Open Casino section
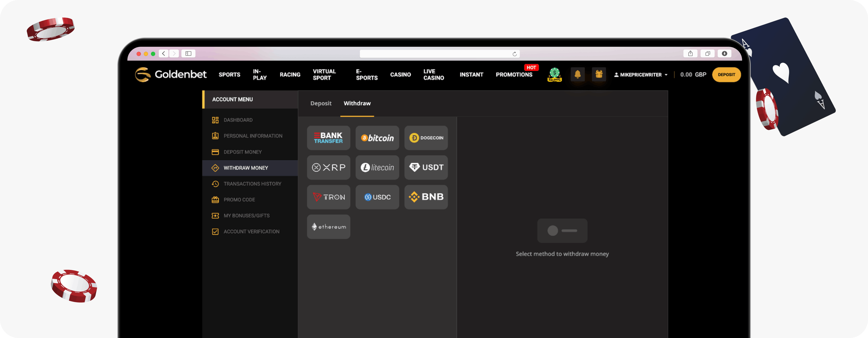 click(x=400, y=74)
